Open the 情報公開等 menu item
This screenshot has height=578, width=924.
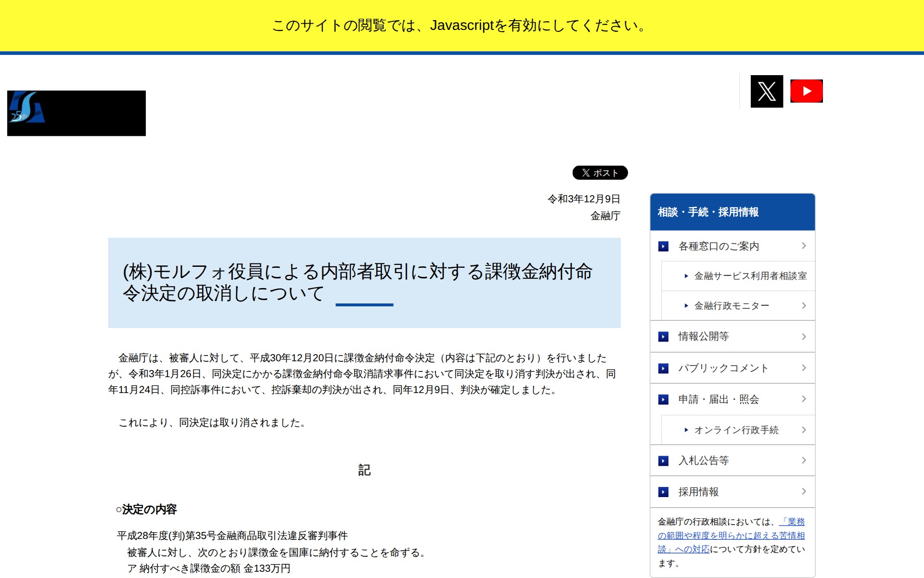tap(703, 337)
